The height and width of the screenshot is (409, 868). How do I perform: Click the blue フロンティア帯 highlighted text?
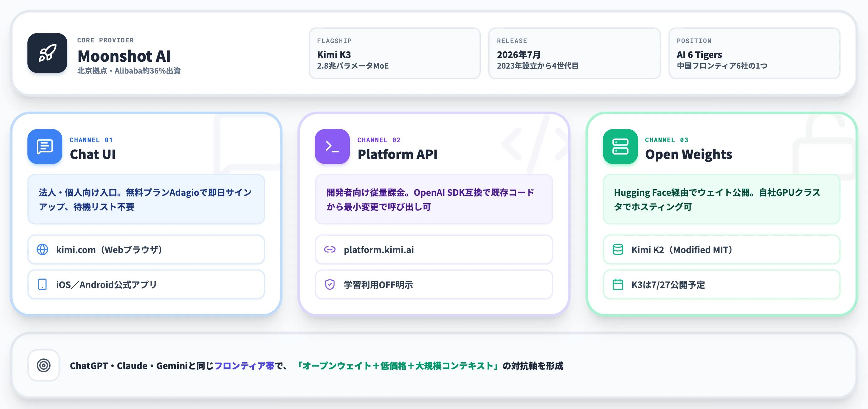244,366
